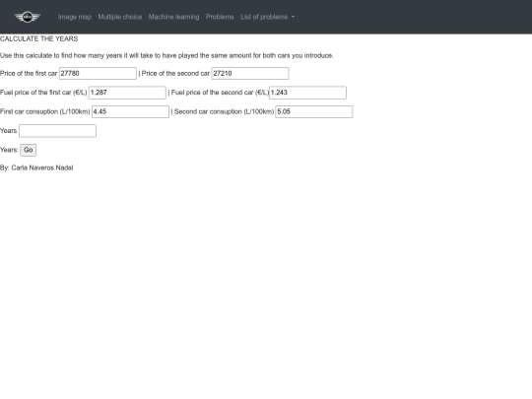Open the Image map page
Screen dimensions: 532x399
coord(75,17)
